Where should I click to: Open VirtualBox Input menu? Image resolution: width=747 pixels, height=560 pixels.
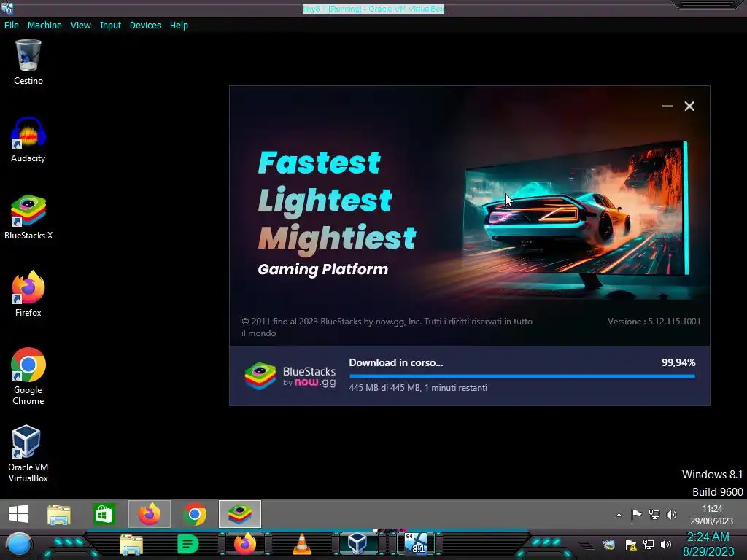click(x=110, y=26)
